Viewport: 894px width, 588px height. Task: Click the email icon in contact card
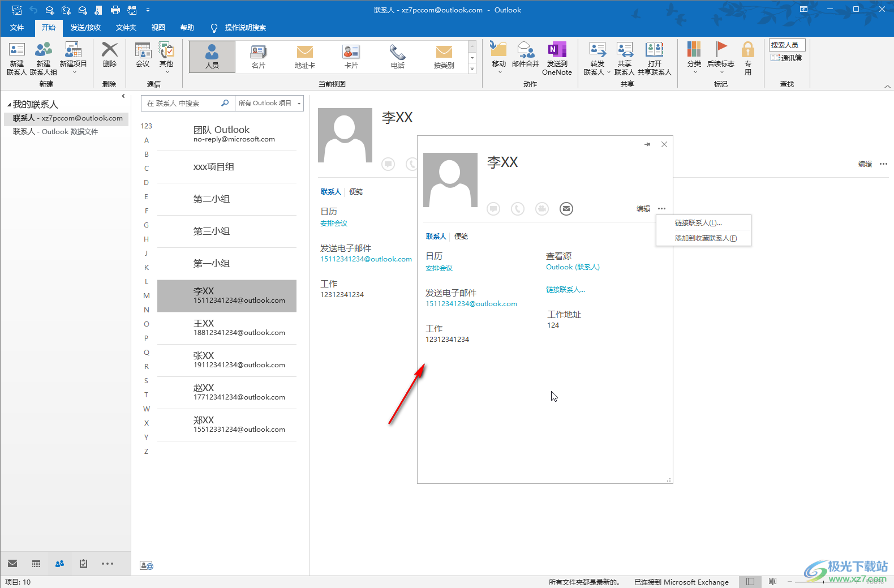point(566,209)
